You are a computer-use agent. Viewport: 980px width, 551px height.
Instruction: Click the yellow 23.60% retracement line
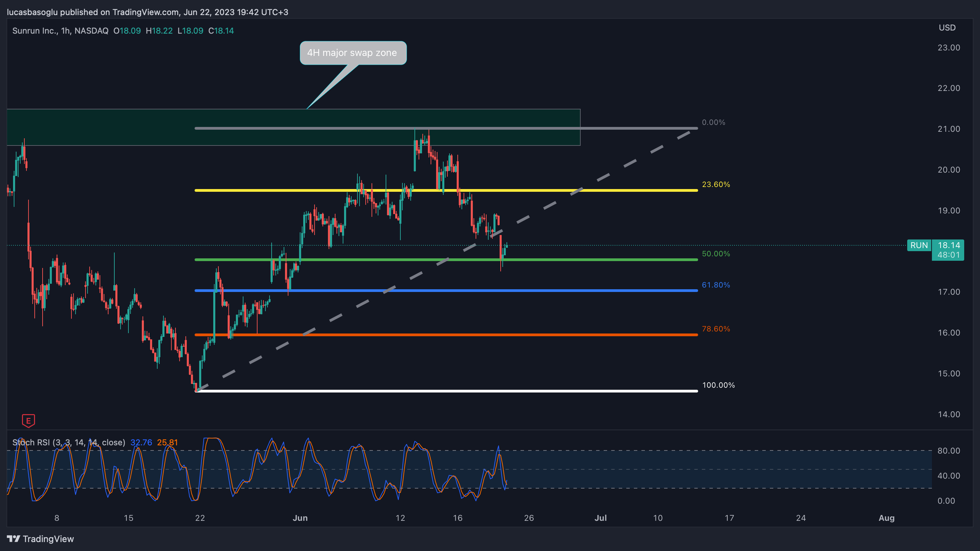coord(446,190)
